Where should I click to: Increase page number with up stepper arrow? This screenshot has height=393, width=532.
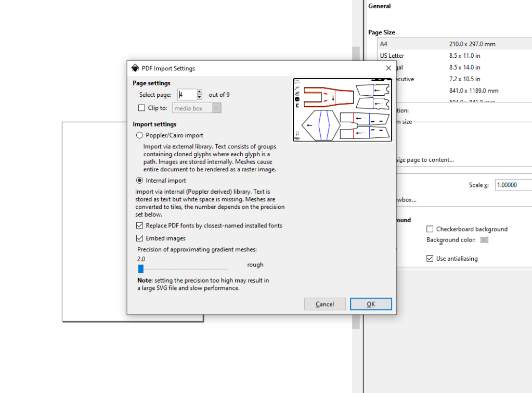tap(200, 92)
